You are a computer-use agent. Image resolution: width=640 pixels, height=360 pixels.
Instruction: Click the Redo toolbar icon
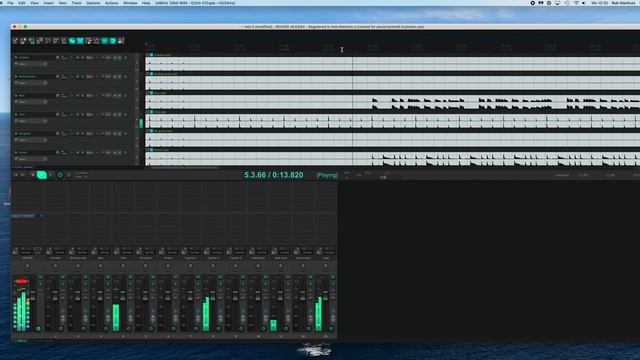coord(56,41)
